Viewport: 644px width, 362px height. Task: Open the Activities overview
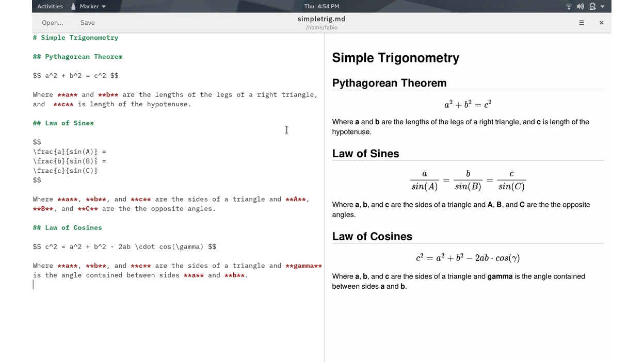(x=50, y=6)
